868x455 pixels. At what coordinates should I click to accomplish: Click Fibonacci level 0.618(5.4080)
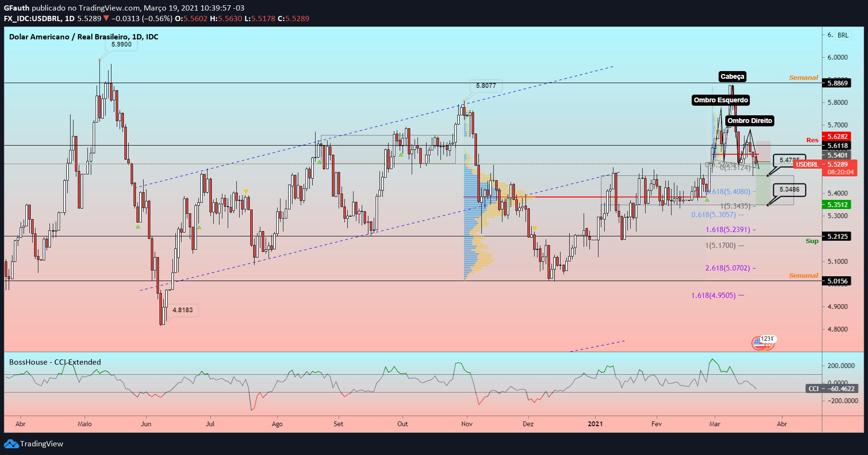729,192
